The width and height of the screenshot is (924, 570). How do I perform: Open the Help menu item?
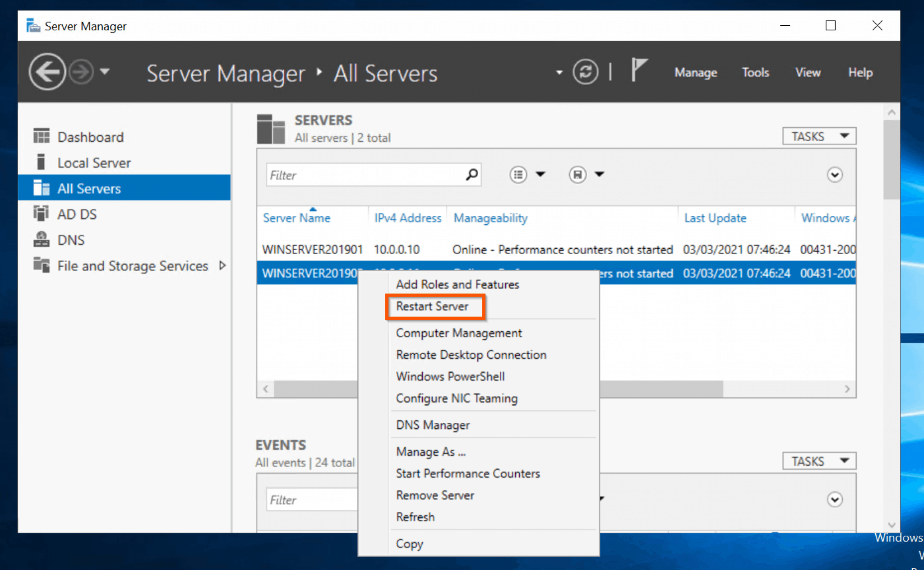pos(860,72)
